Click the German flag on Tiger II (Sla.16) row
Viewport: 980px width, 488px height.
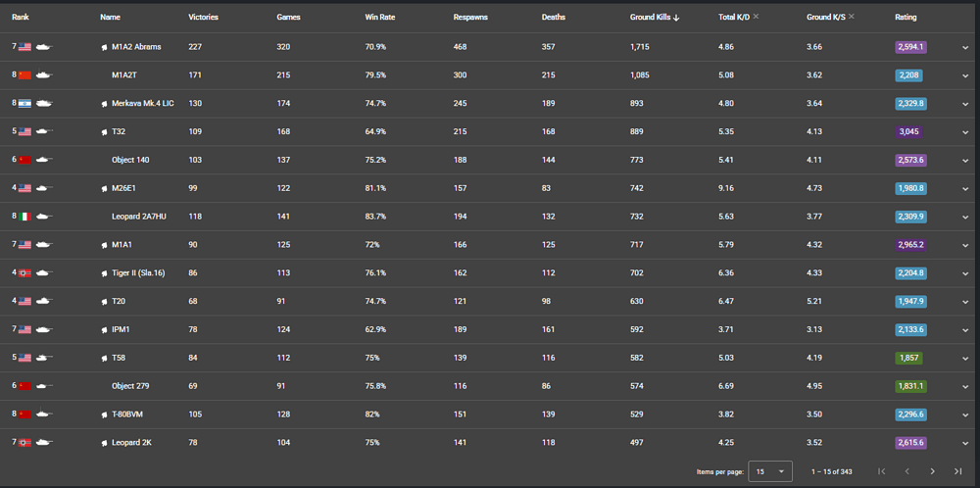pos(24,273)
